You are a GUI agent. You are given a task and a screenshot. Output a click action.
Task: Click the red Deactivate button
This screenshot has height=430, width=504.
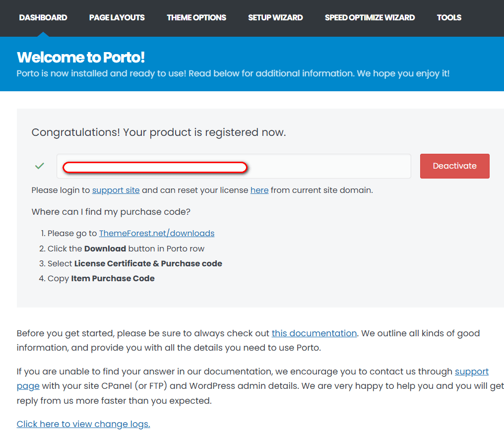454,166
